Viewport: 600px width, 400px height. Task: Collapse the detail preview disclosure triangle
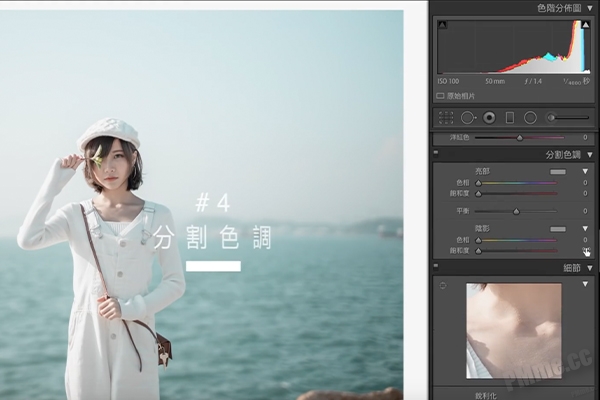coord(585,284)
